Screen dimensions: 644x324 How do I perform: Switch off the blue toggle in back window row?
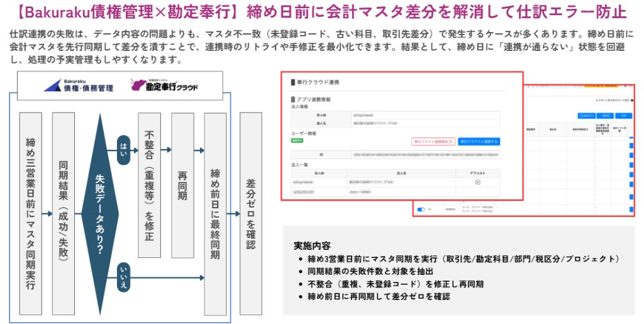(421, 209)
